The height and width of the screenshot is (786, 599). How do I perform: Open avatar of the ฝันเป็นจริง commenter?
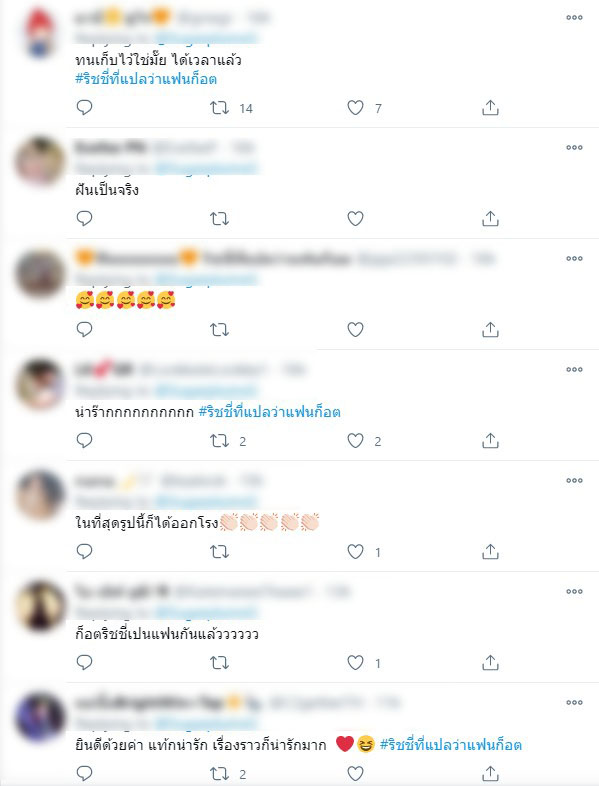click(40, 161)
